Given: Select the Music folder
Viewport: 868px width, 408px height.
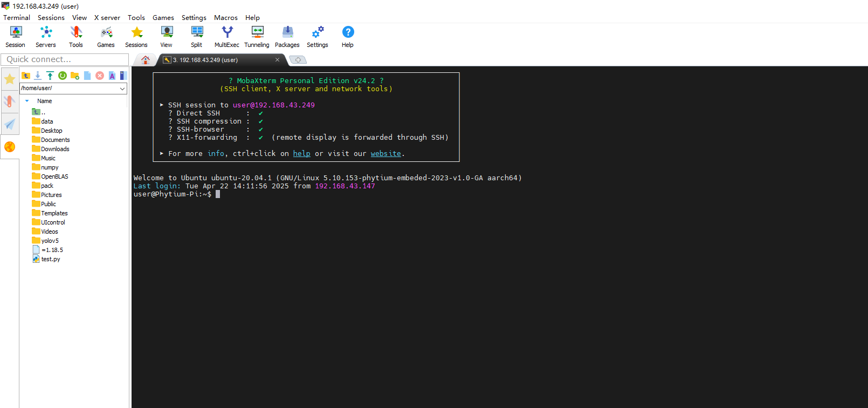Looking at the screenshot, I should click(44, 158).
